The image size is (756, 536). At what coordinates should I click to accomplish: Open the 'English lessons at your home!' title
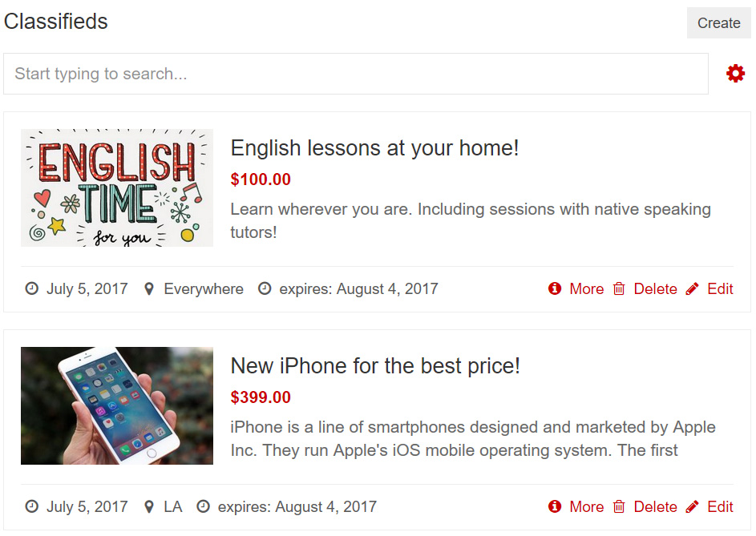[374, 148]
